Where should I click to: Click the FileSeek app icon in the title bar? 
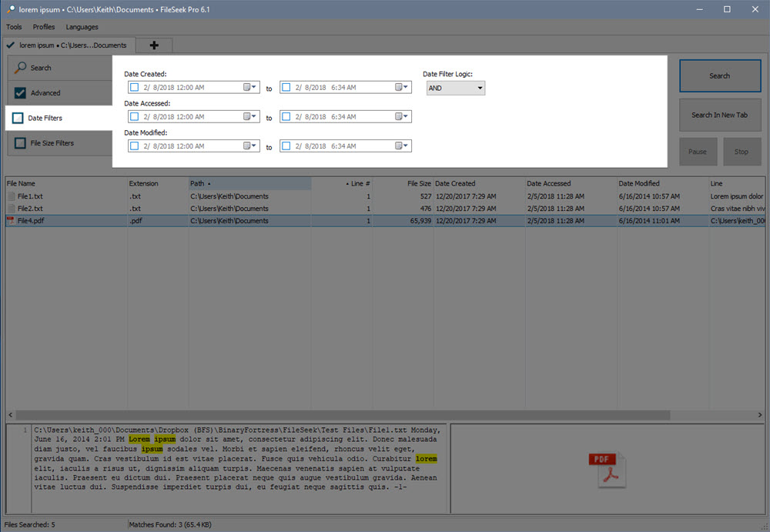(x=10, y=9)
